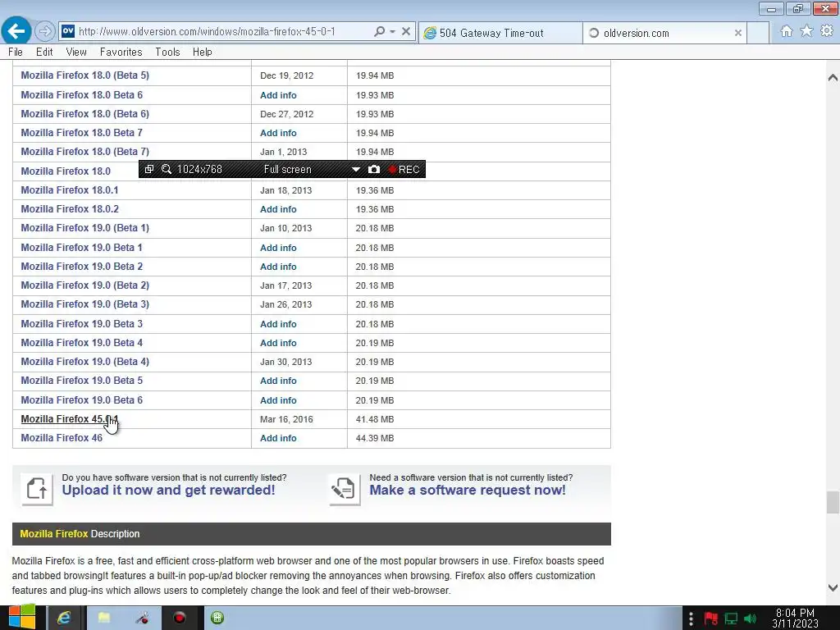Open the Help menu
Image resolution: width=840 pixels, height=630 pixels.
click(202, 52)
